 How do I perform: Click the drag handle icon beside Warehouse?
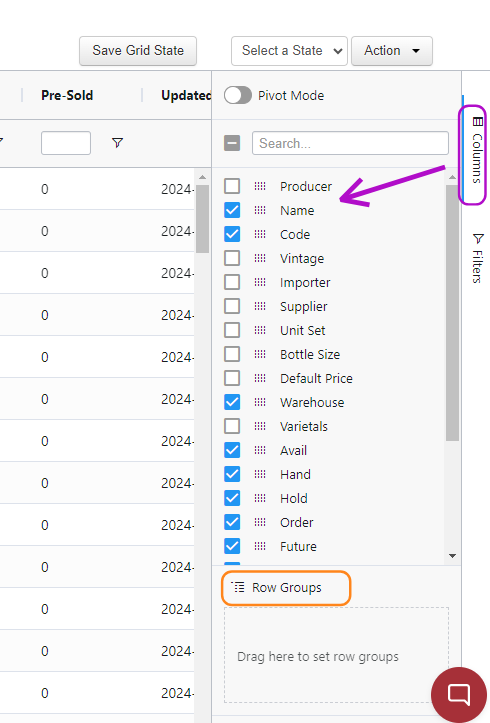point(260,402)
